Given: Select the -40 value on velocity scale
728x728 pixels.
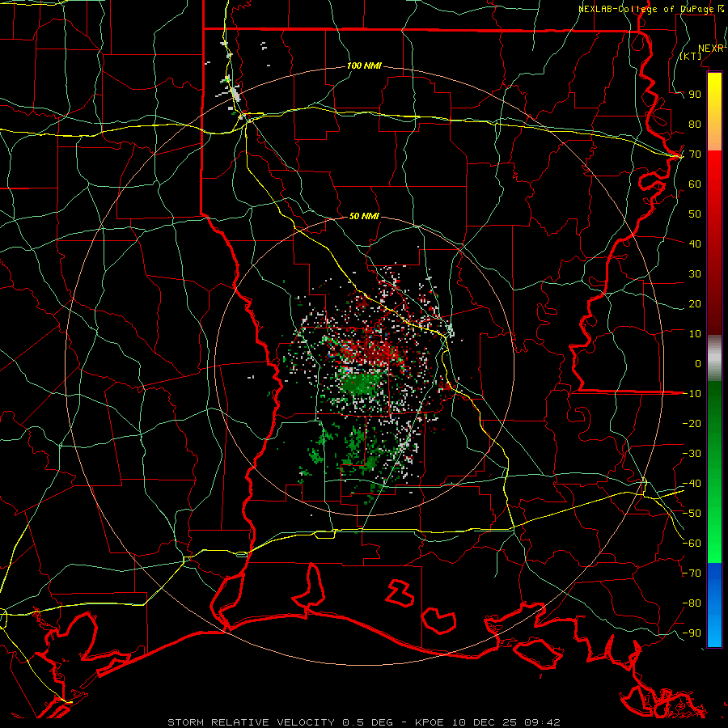Looking at the screenshot, I should pyautogui.click(x=692, y=484).
